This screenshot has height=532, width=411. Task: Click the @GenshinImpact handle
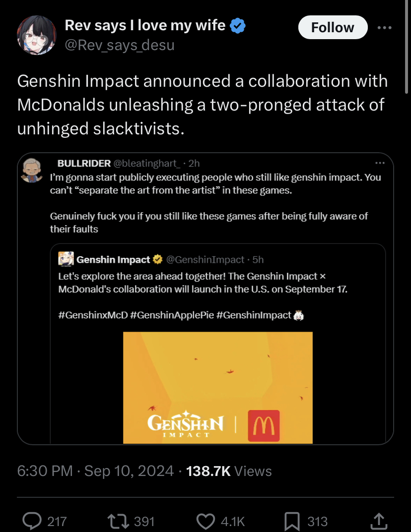[x=205, y=260]
